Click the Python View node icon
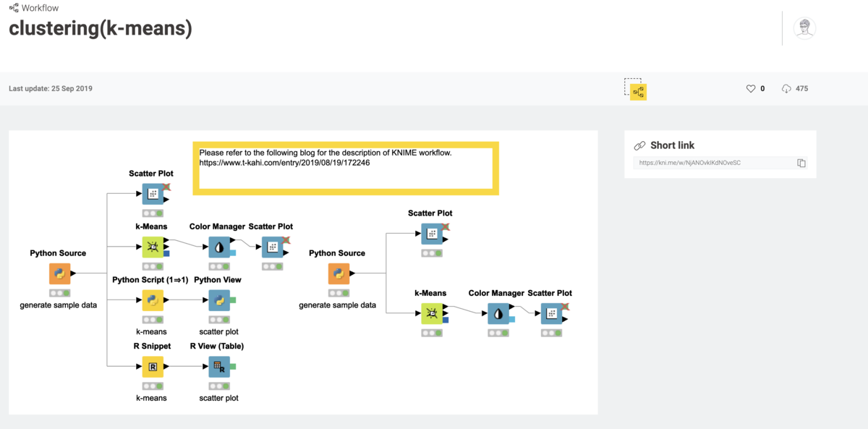 [219, 300]
